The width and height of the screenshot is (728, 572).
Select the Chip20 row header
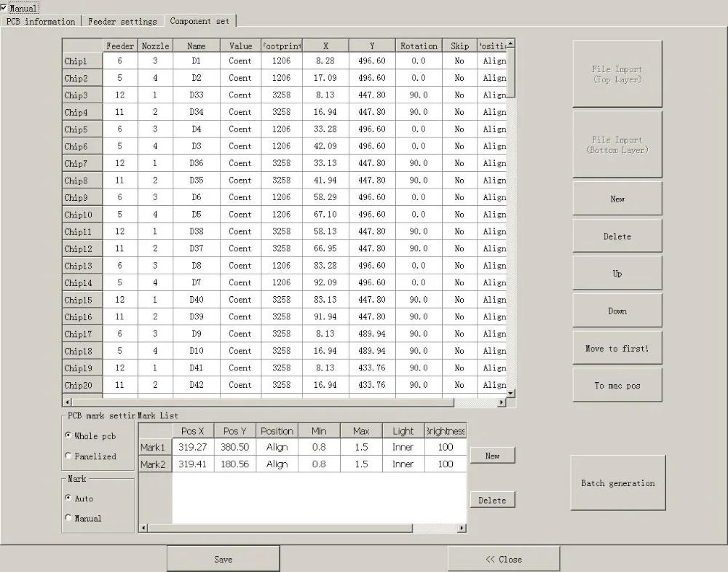point(82,385)
